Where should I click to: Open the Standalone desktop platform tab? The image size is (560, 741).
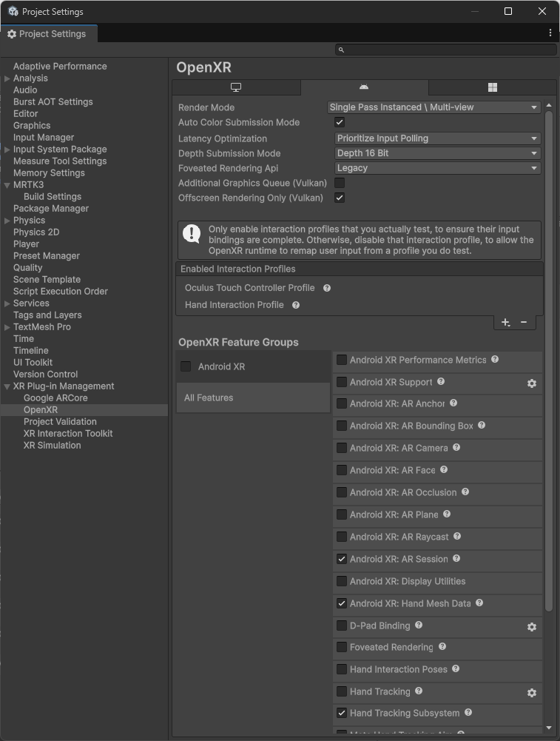click(x=236, y=87)
